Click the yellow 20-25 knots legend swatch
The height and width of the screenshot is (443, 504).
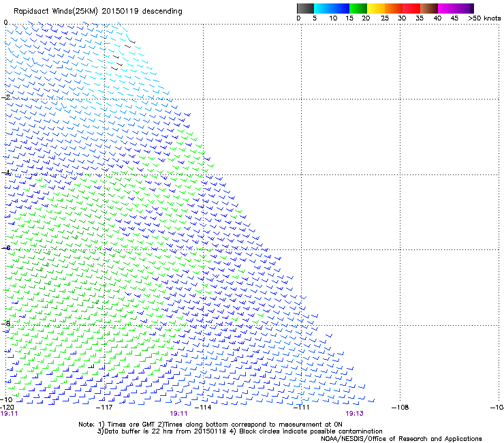click(x=376, y=8)
